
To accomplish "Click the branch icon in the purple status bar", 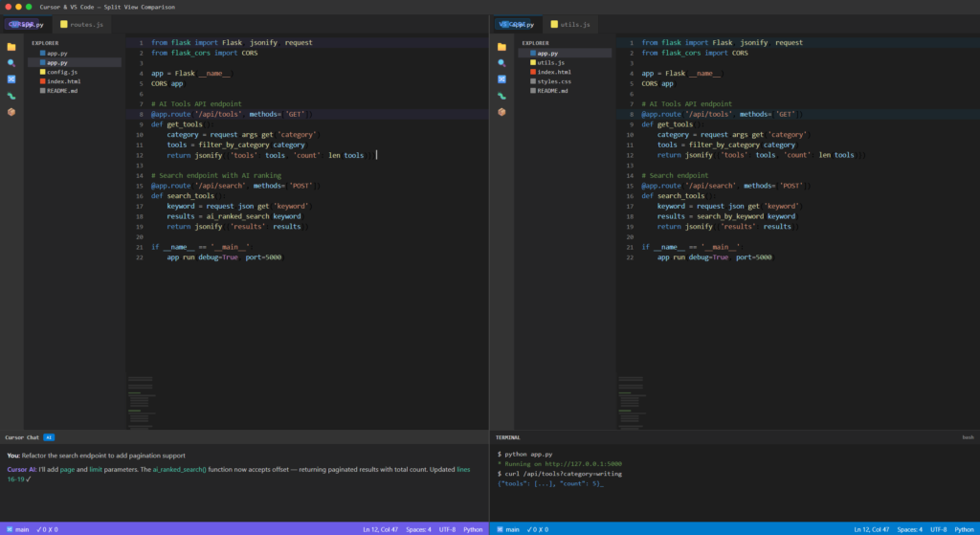I will (x=10, y=529).
